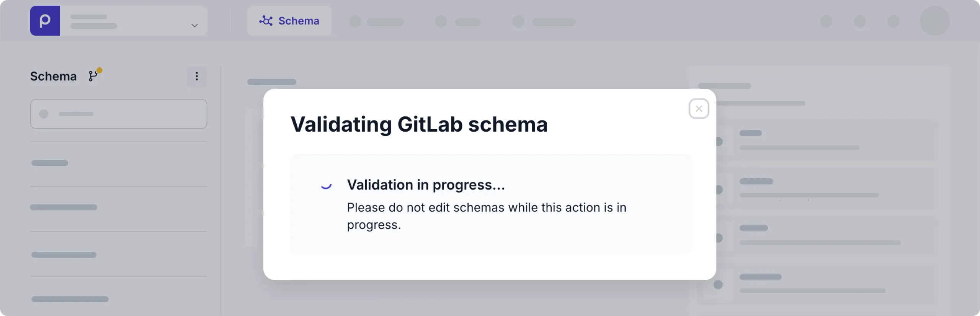
Task: Click the search magnifier in the Schema sidebar
Action: (43, 114)
